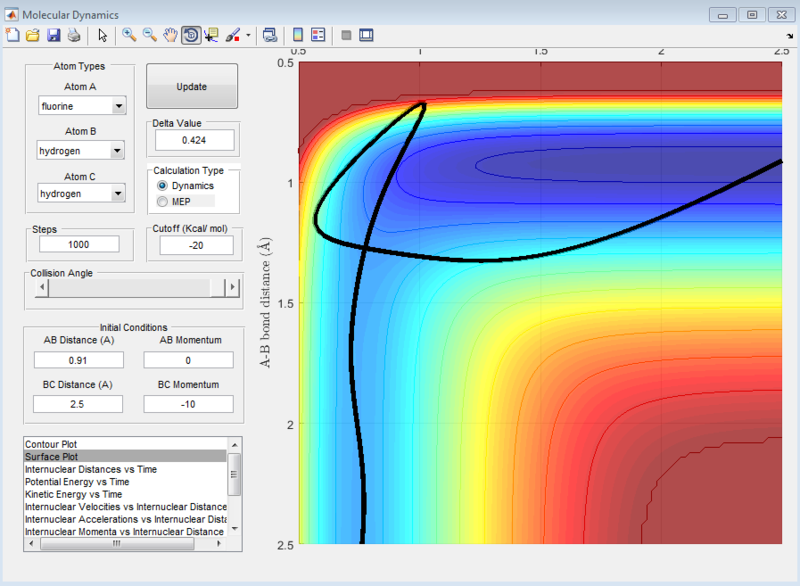Select the Dynamics calculation type
The image size is (800, 586).
click(x=164, y=186)
